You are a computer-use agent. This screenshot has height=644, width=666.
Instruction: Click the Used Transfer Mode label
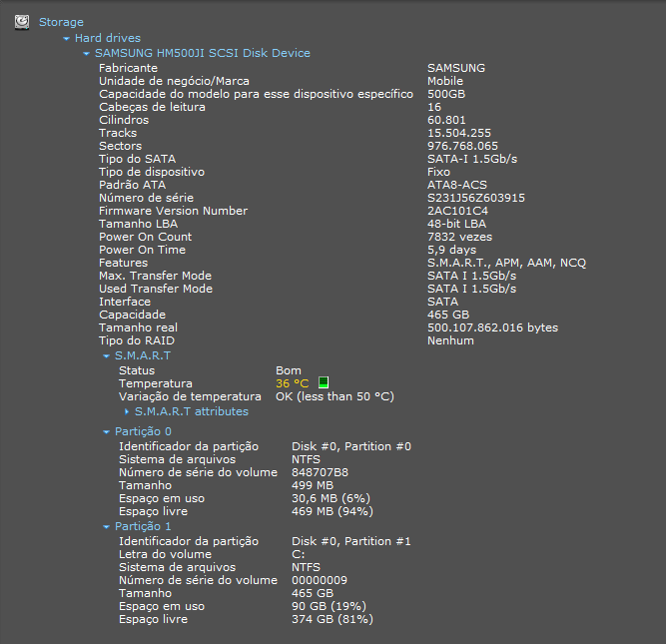pyautogui.click(x=156, y=289)
